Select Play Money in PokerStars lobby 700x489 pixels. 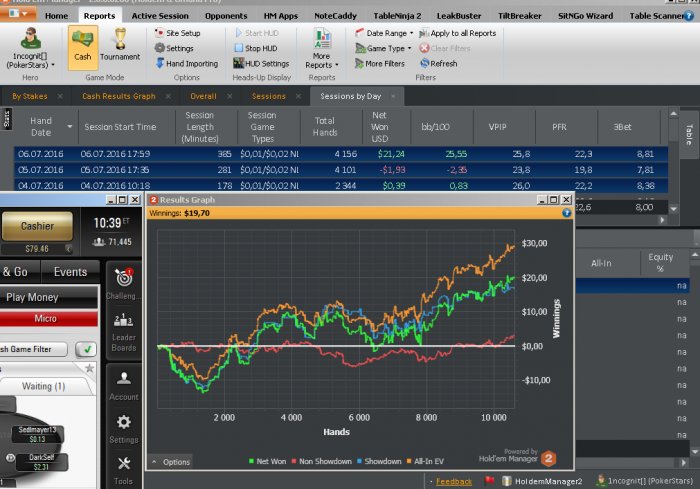click(x=48, y=297)
